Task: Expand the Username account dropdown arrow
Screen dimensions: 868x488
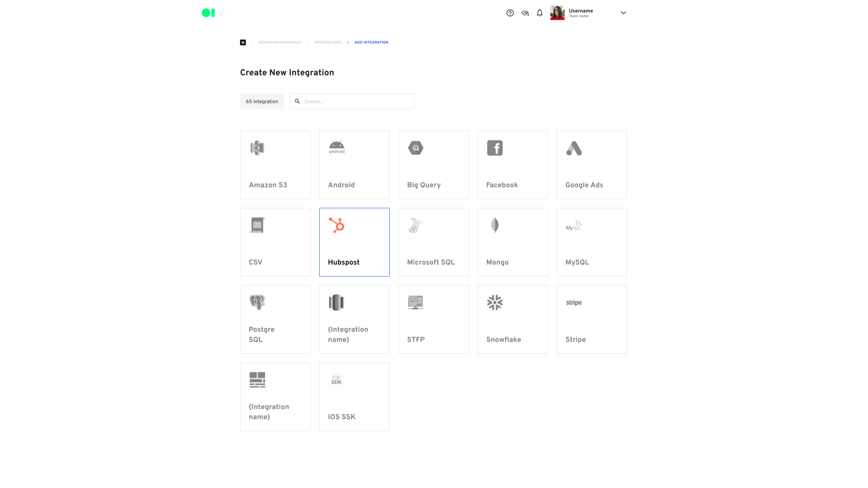Action: click(623, 13)
